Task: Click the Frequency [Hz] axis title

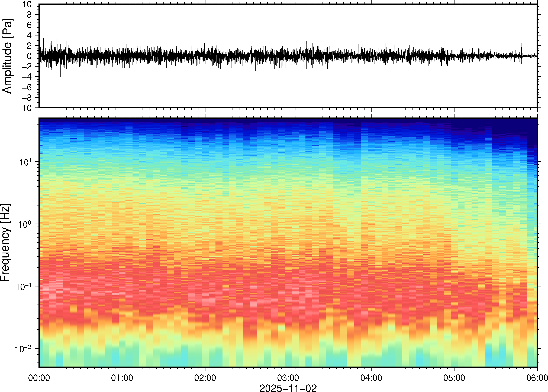Action: click(5, 243)
